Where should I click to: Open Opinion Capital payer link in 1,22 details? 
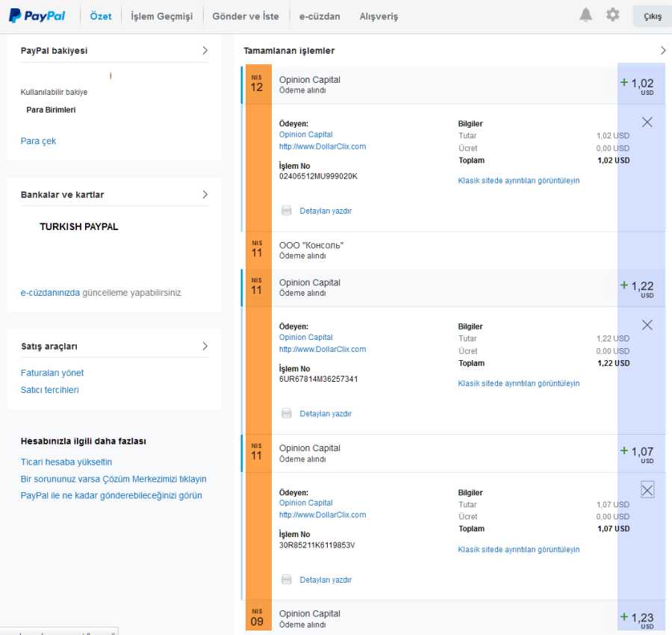click(x=305, y=338)
